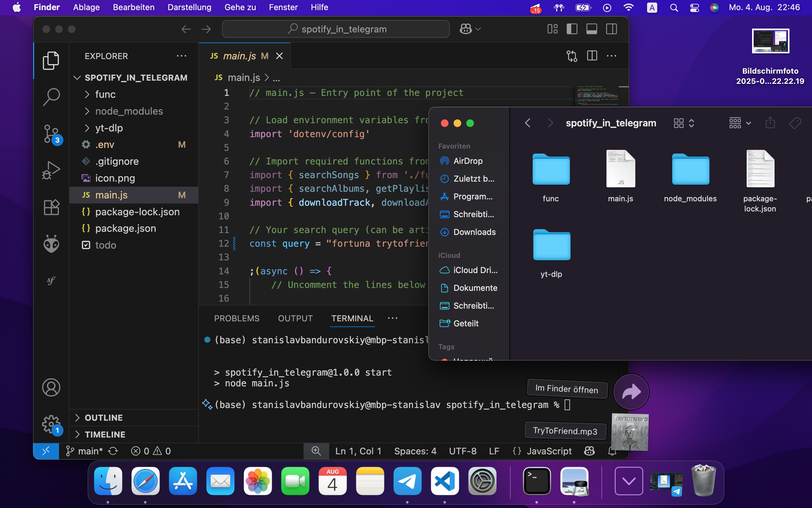Switch Finder view mode icon/list selector
Screen dimensions: 812x508
point(684,123)
